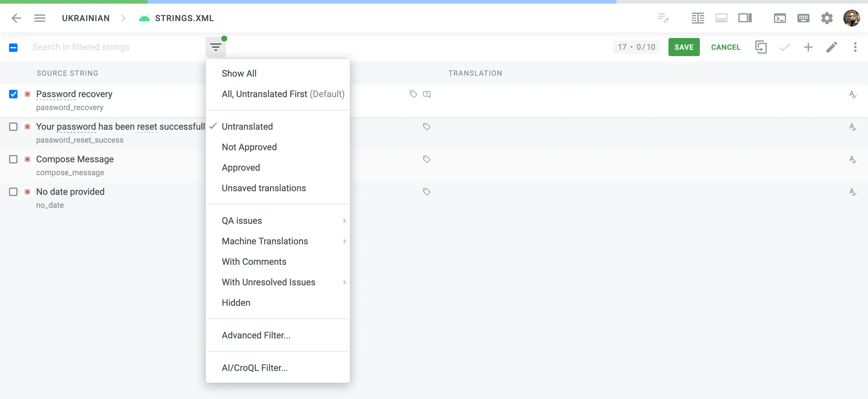The height and width of the screenshot is (399, 868).
Task: Toggle the Compose Message string checkbox
Action: pos(13,160)
